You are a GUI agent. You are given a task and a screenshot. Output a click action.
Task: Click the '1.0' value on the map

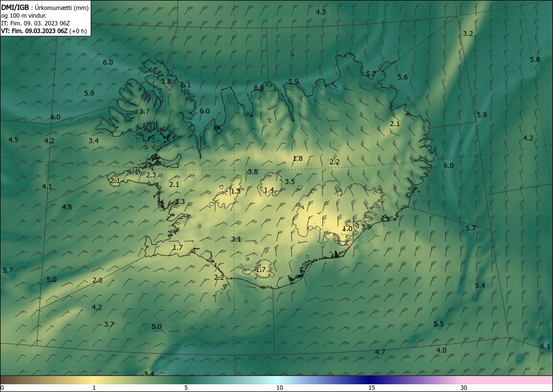pyautogui.click(x=347, y=229)
